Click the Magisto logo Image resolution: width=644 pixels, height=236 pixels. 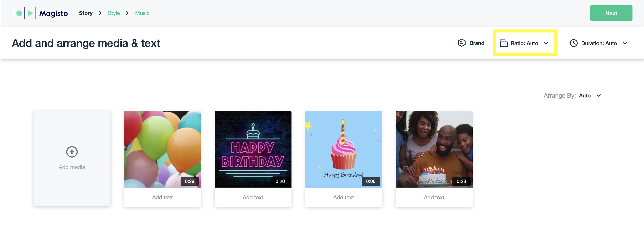(x=40, y=13)
